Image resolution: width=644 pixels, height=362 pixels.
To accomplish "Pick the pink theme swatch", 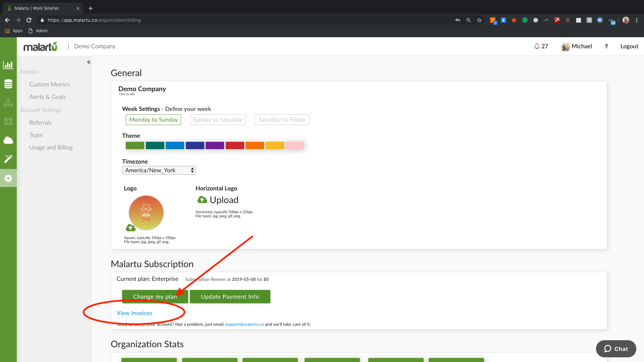I will point(294,145).
